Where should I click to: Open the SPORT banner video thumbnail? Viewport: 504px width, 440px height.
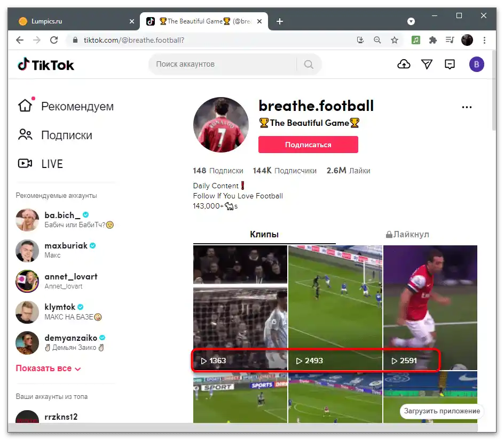pos(240,397)
